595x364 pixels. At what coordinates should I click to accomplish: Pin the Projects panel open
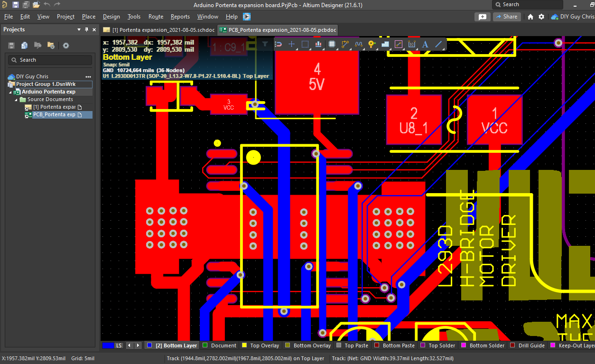(x=86, y=29)
